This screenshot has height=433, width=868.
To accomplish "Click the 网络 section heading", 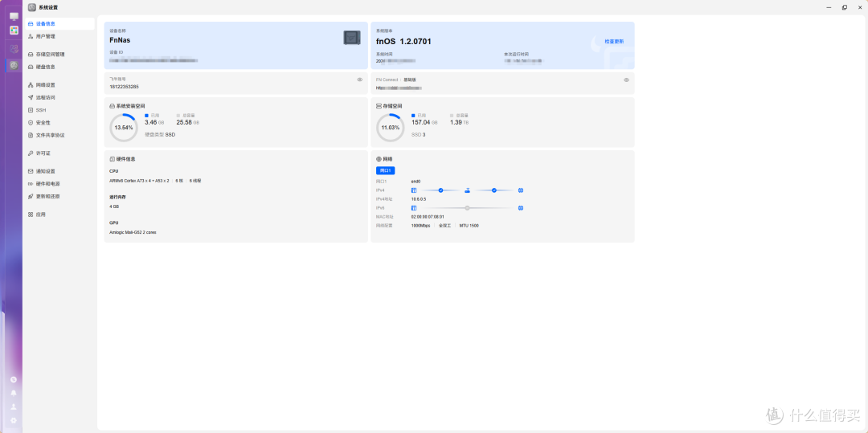I will pyautogui.click(x=387, y=159).
